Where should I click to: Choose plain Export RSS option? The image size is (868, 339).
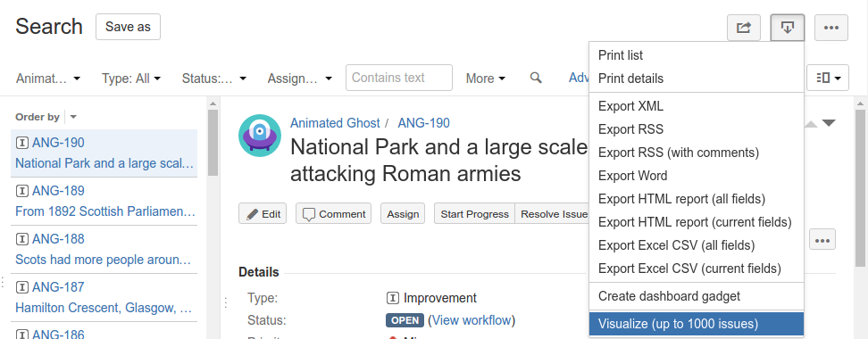tap(697, 129)
